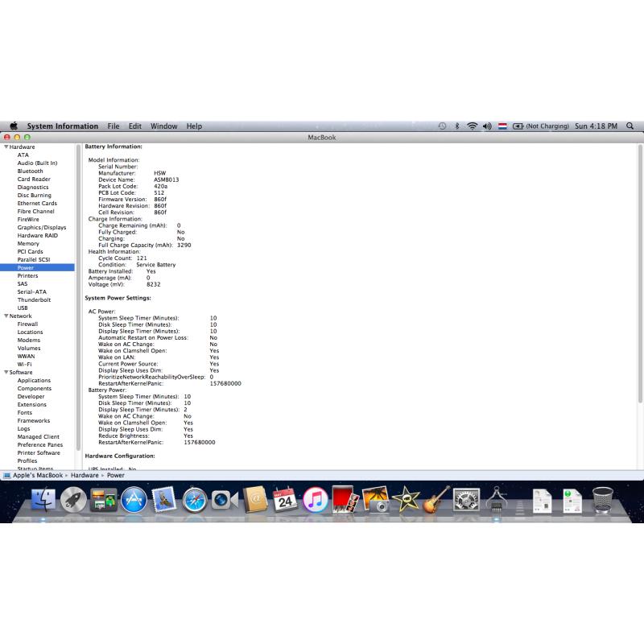The image size is (644, 644).
Task: Select Applications under Software
Action: [34, 380]
